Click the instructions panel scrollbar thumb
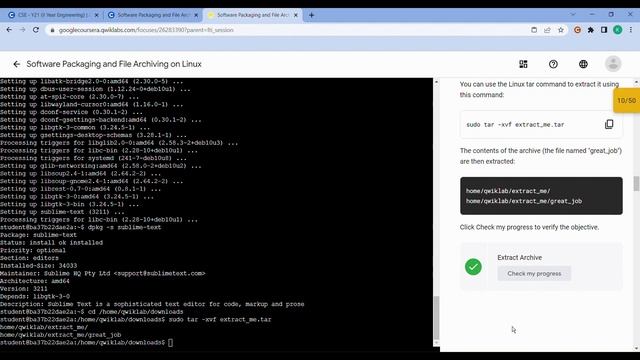Image resolution: width=640 pixels, height=360 pixels. click(x=636, y=183)
